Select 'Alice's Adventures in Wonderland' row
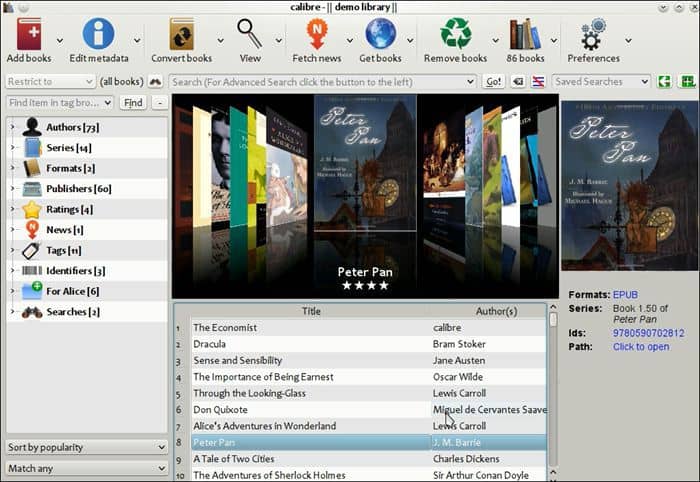700x482 pixels. click(x=369, y=426)
